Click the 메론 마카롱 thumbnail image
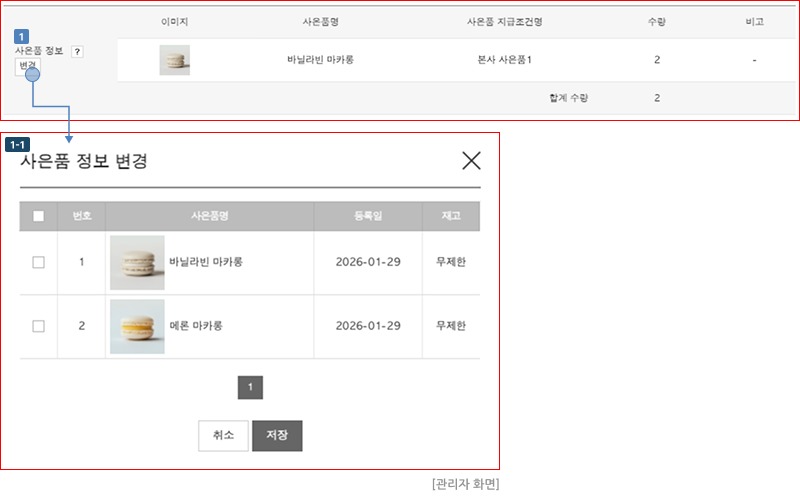 (x=137, y=326)
